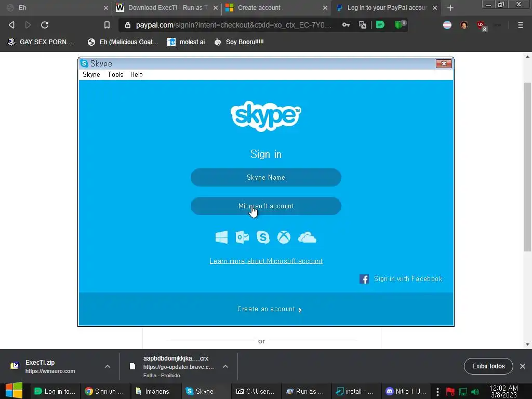Open the uBlock Origin extension icon
The height and width of the screenshot is (399, 532).
click(481, 25)
